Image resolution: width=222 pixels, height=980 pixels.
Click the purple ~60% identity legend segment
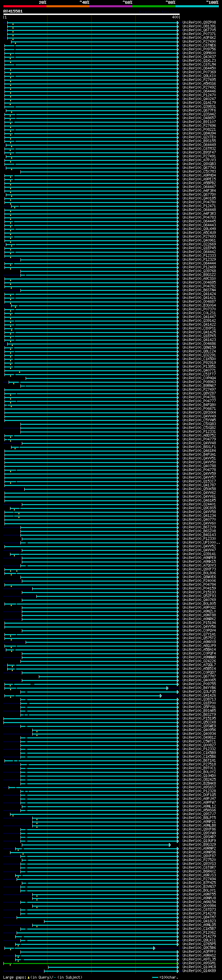111,7
